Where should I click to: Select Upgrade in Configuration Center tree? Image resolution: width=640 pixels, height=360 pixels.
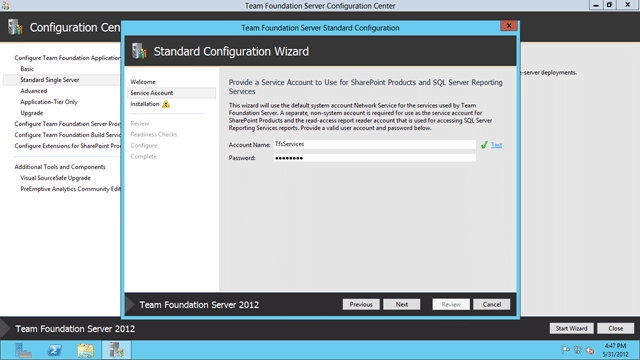(x=31, y=113)
